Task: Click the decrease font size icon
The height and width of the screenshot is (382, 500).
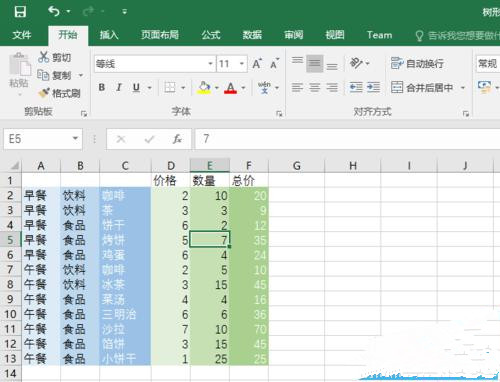Action: tap(274, 63)
